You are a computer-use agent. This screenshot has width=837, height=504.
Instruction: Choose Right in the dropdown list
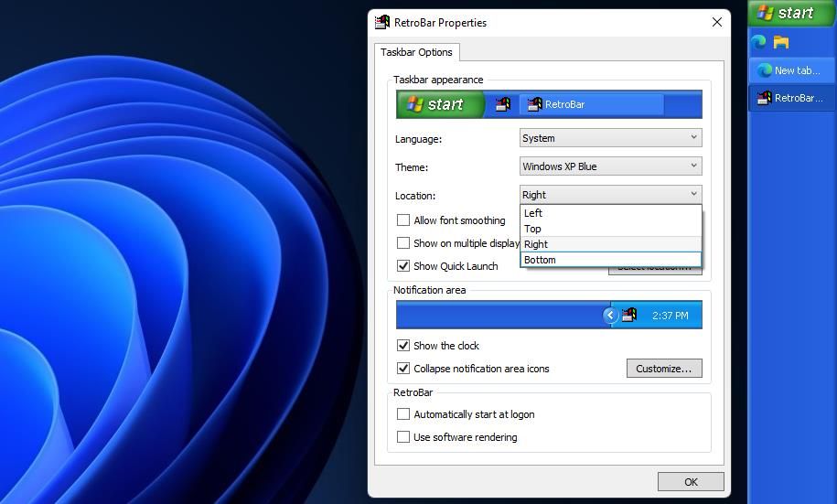click(x=611, y=244)
